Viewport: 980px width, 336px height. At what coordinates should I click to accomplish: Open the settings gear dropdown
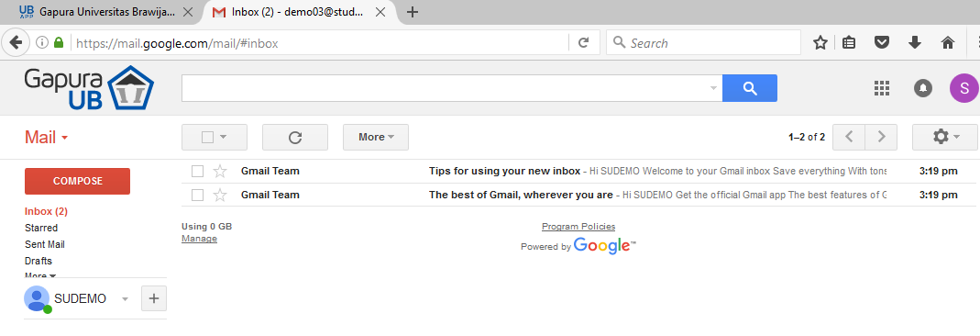click(x=945, y=137)
